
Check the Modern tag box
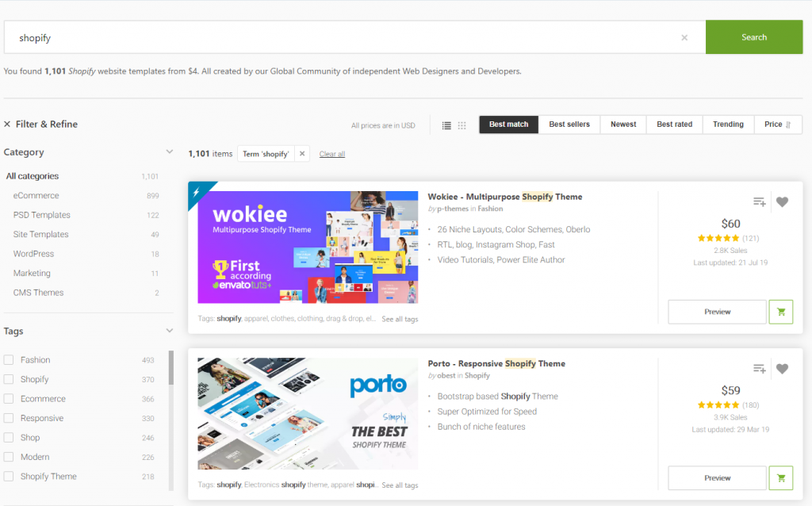(x=9, y=457)
